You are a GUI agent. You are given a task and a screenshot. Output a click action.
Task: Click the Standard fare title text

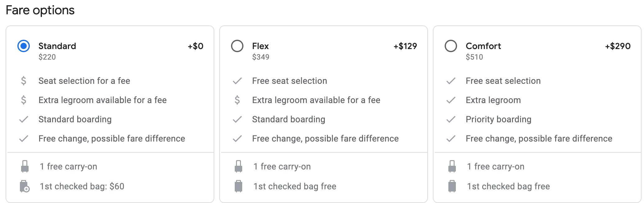(x=57, y=46)
